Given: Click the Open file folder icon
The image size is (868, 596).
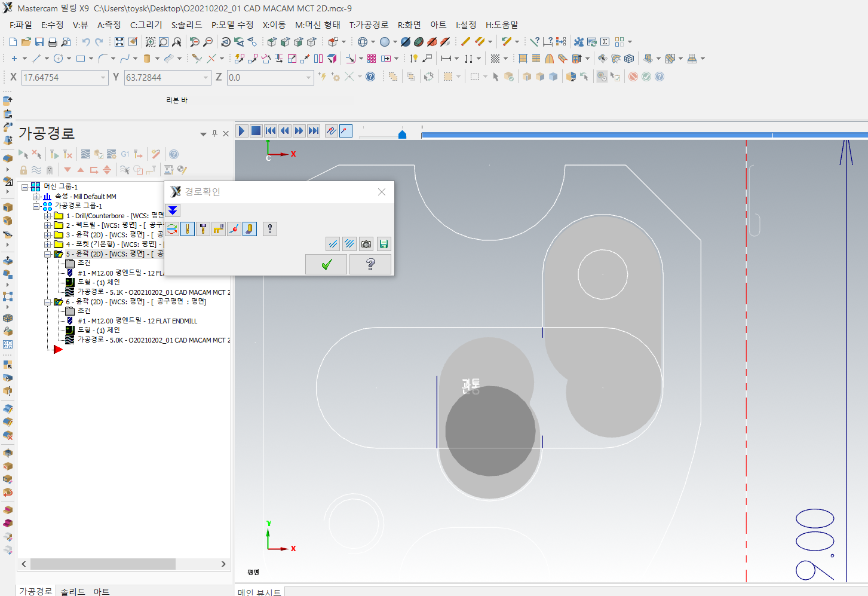Looking at the screenshot, I should click(x=26, y=42).
